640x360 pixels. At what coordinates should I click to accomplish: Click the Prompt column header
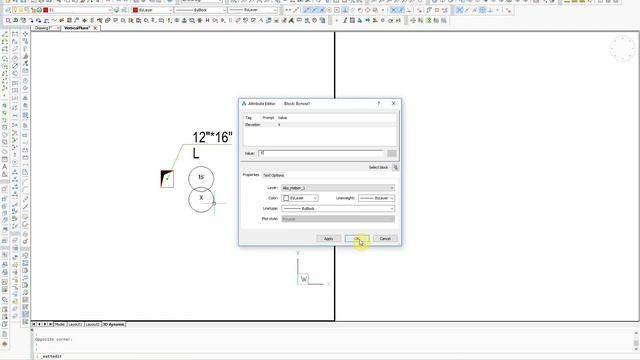[268, 118]
